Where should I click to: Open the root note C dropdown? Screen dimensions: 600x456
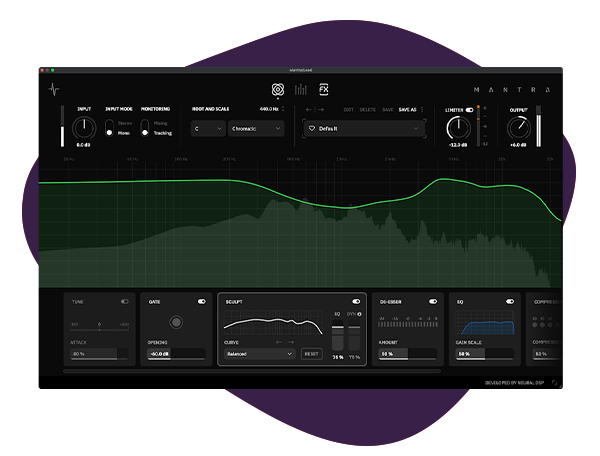[x=208, y=129]
